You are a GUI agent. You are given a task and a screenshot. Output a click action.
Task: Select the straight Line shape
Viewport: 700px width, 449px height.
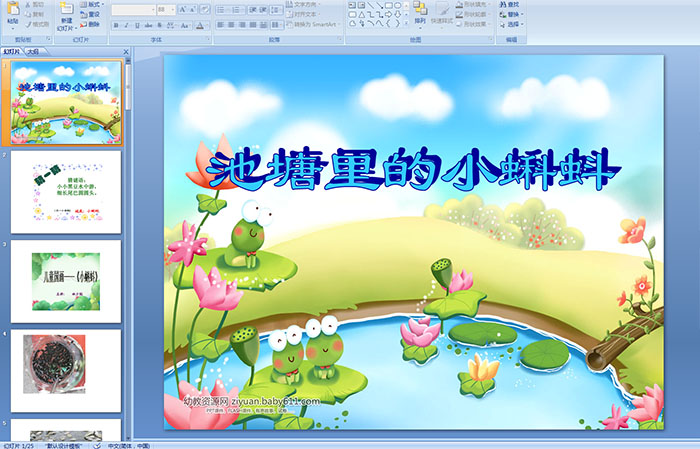click(x=370, y=5)
